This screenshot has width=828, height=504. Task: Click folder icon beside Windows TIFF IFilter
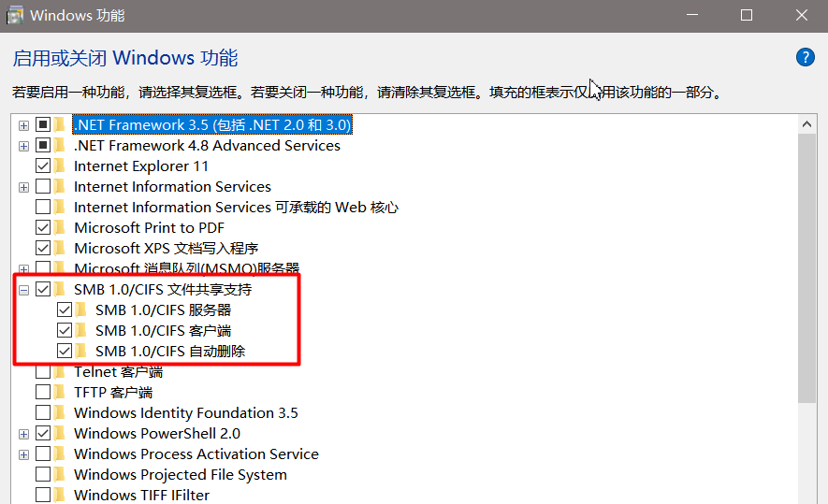pyautogui.click(x=59, y=496)
